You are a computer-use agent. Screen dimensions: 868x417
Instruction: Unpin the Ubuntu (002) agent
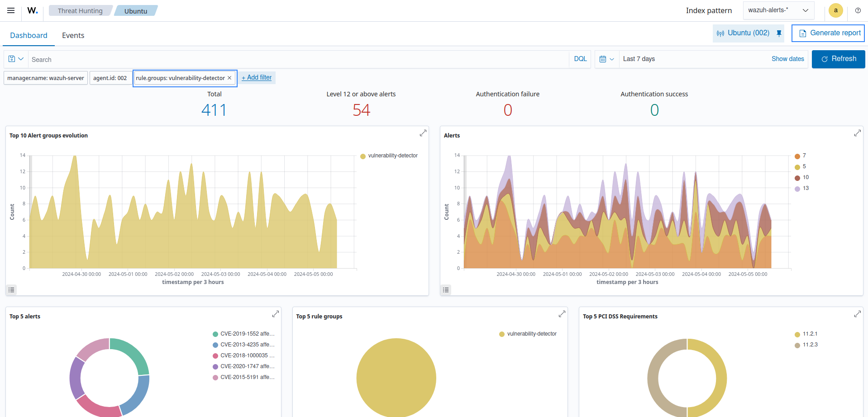coord(779,33)
